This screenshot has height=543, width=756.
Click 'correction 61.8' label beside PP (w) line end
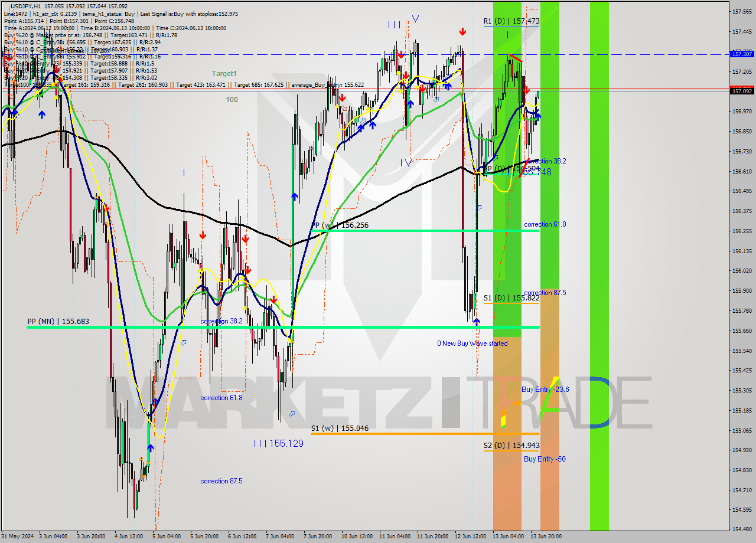point(545,225)
